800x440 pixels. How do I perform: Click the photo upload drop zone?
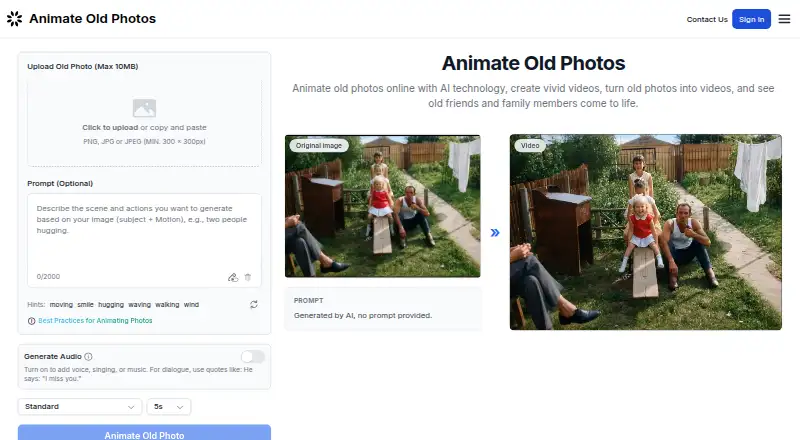144,122
